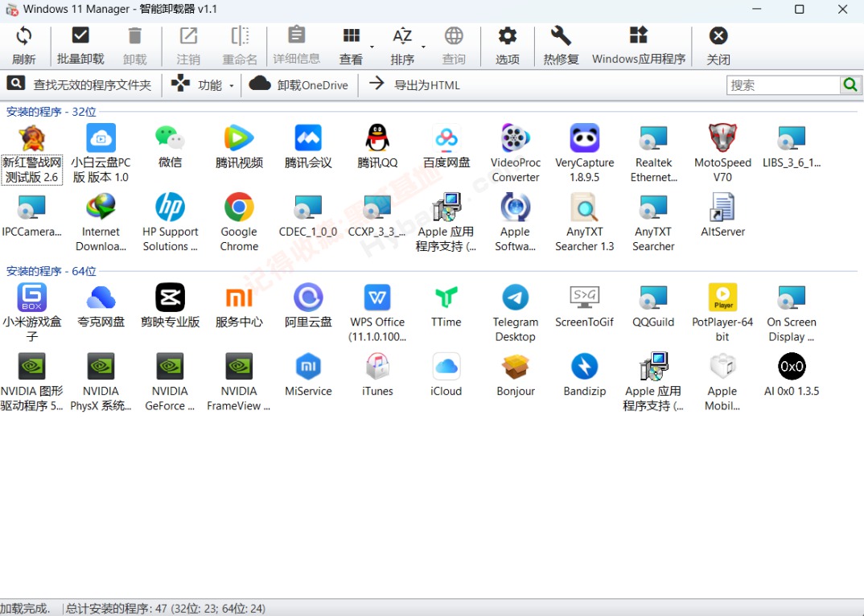Click the 注销 toolbar icon
Viewport: 864px width, 616px height.
click(188, 36)
